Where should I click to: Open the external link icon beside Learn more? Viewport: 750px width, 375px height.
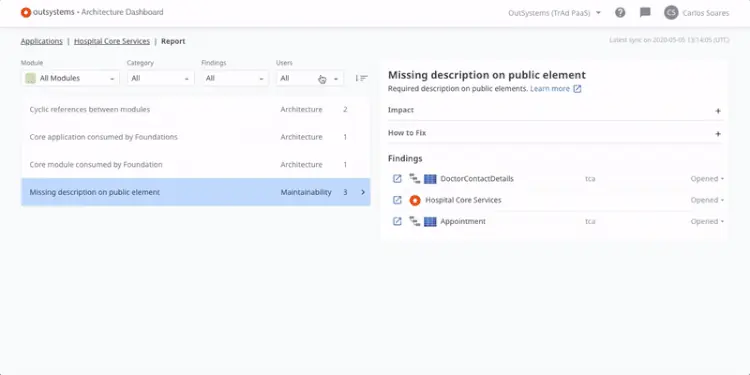577,88
